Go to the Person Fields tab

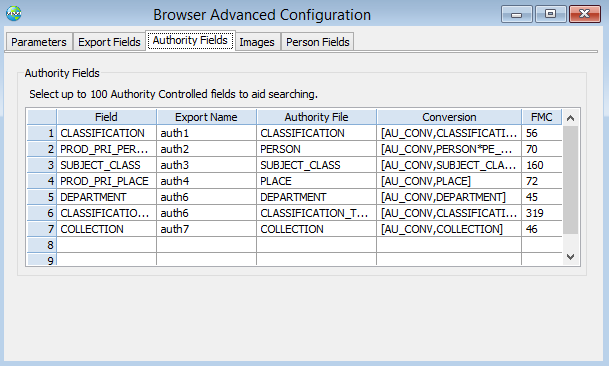[x=318, y=42]
